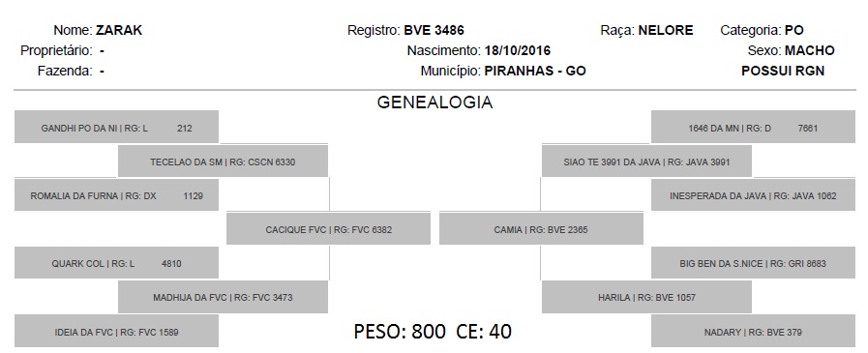
Task: Click the animal name ZARAK
Action: pyautogui.click(x=119, y=30)
